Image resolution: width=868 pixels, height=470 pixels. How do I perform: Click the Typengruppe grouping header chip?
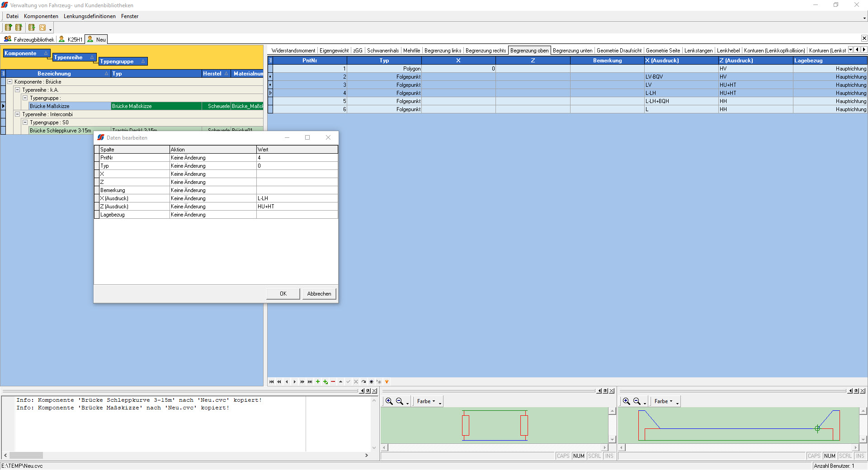(x=123, y=61)
